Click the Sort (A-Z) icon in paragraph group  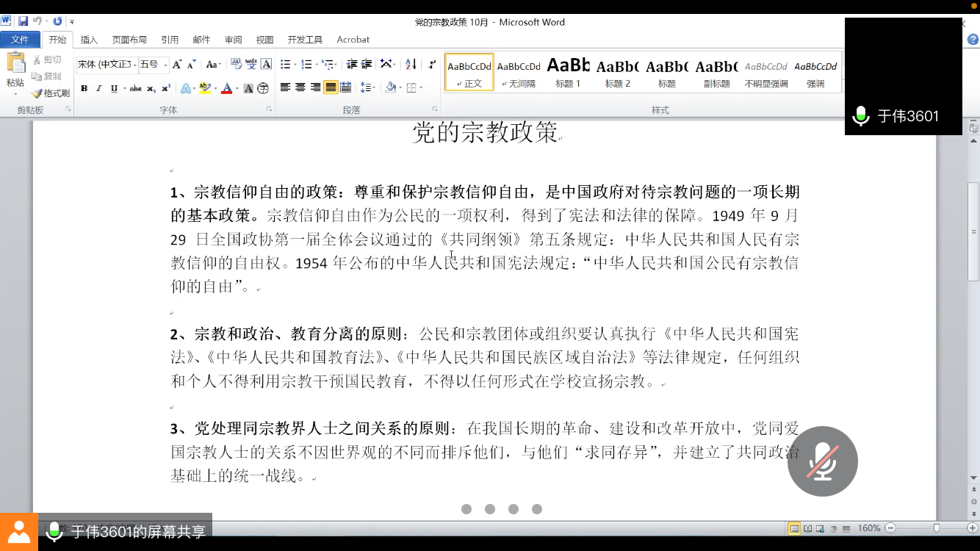click(x=411, y=65)
